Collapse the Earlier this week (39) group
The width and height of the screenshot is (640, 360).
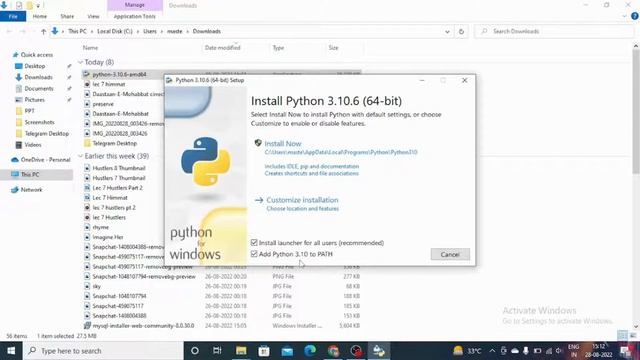(80, 156)
